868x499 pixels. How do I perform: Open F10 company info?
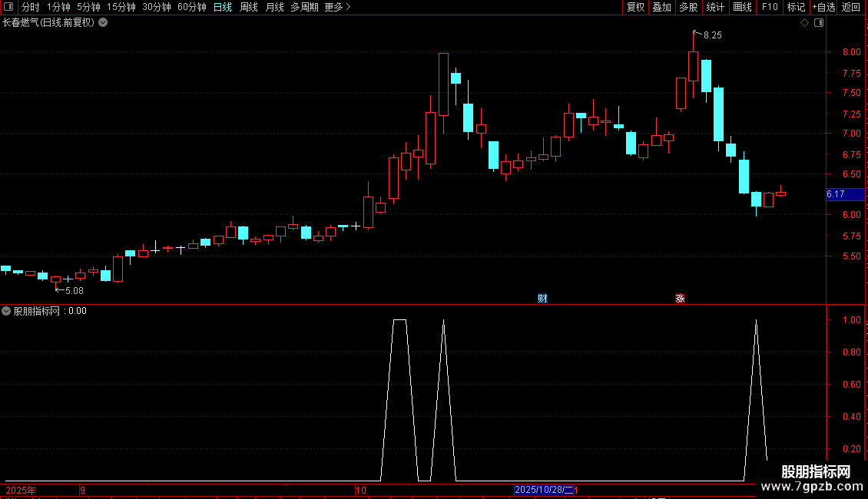coord(770,7)
